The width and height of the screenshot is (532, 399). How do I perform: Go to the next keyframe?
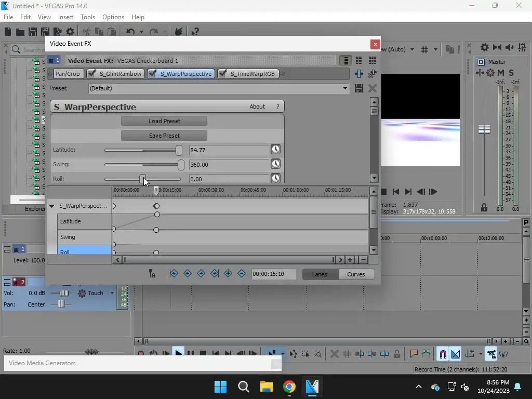(201, 273)
